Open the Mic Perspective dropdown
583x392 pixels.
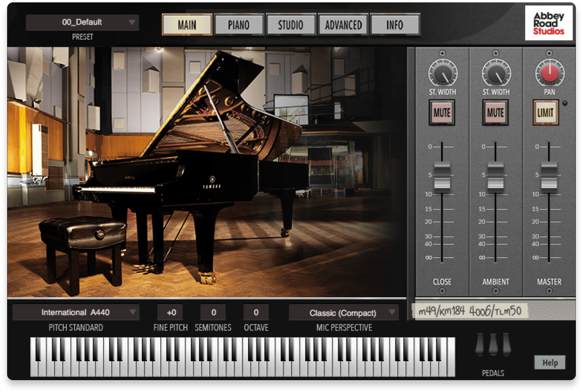(x=343, y=313)
